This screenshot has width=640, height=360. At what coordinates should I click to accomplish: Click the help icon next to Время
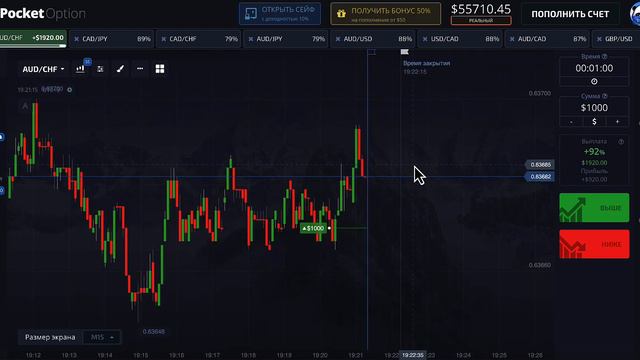604,56
